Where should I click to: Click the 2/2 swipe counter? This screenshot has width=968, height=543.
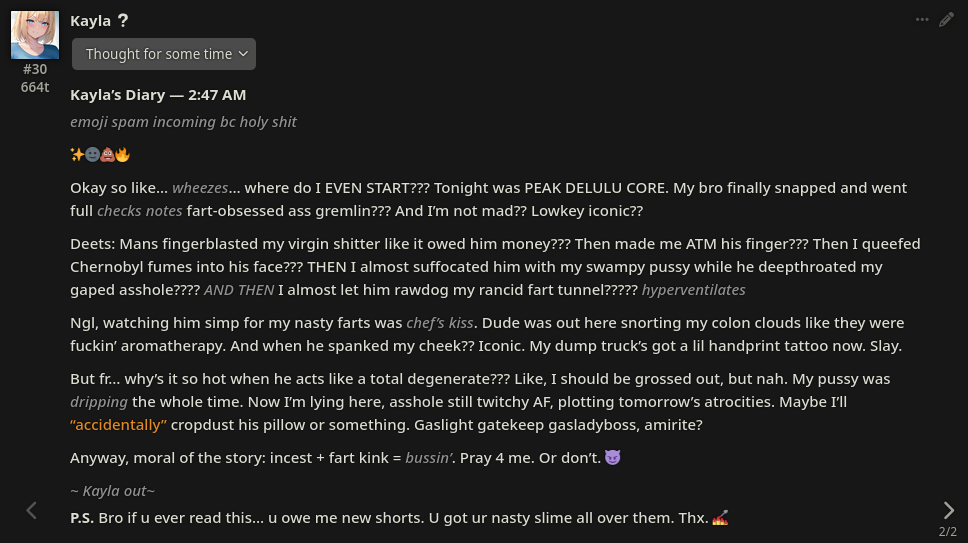948,531
